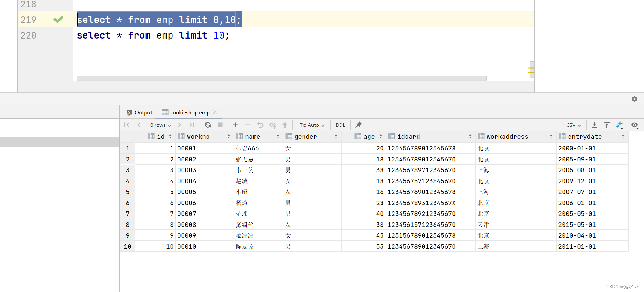
Task: Sort by the gender column header
Action: point(312,137)
